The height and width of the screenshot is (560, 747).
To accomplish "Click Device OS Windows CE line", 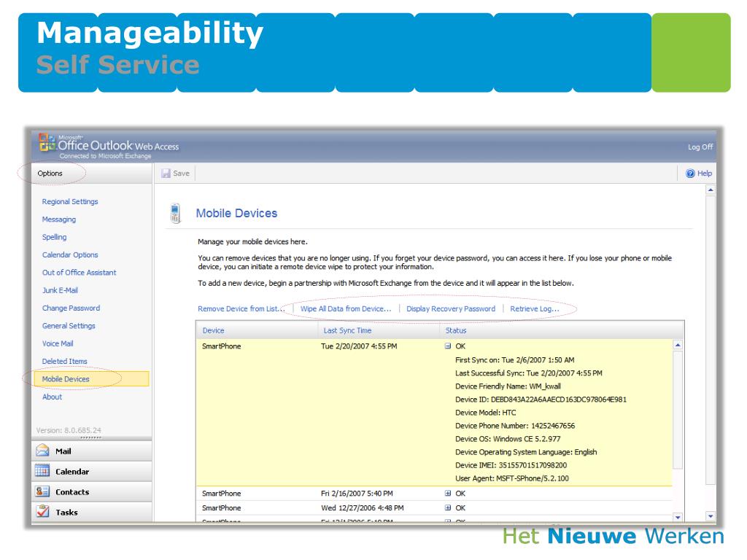I will [x=508, y=438].
